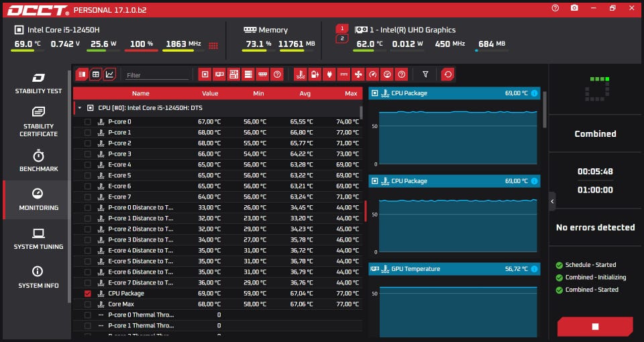This screenshot has width=644, height=342.
Task: Filter sensors by storage drive icon
Action: point(248,74)
